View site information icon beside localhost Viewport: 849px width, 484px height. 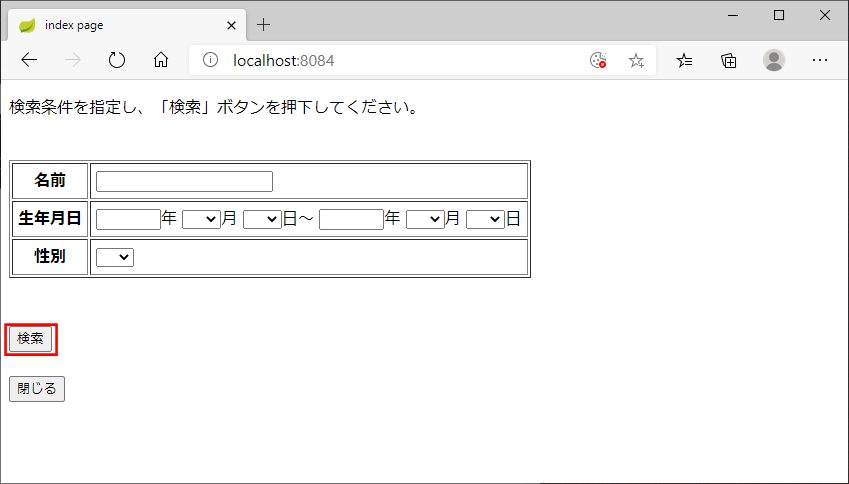(210, 60)
